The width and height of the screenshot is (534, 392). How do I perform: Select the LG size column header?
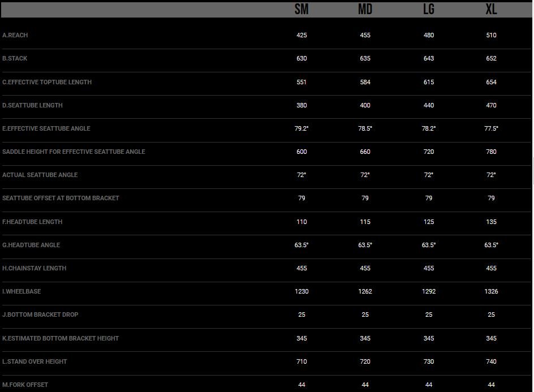(x=428, y=9)
